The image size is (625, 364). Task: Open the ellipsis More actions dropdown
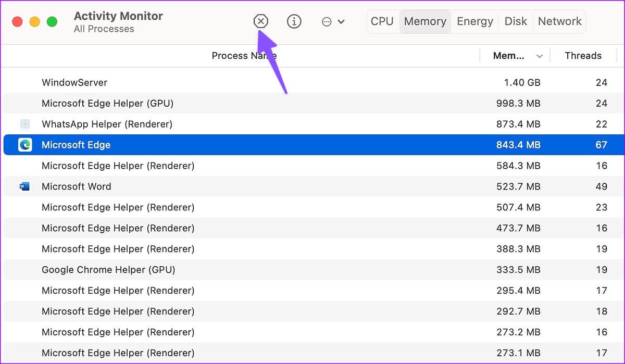coord(333,22)
